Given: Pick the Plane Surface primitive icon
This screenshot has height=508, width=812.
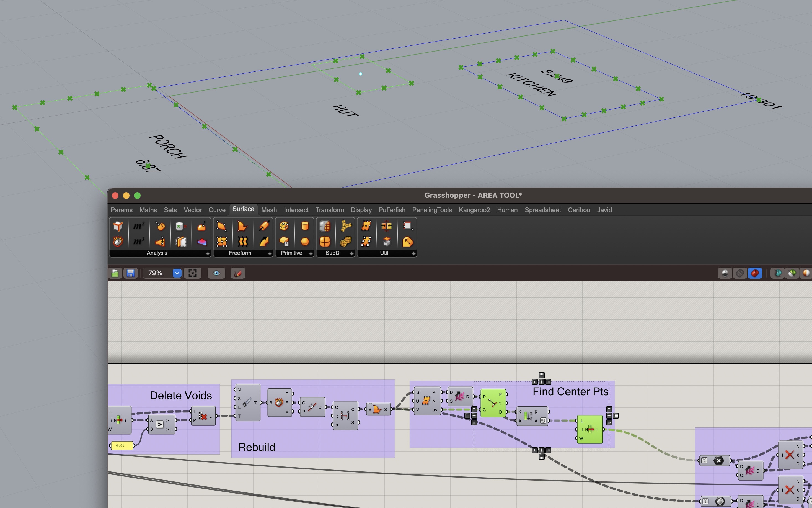Looking at the screenshot, I should click(x=284, y=242).
